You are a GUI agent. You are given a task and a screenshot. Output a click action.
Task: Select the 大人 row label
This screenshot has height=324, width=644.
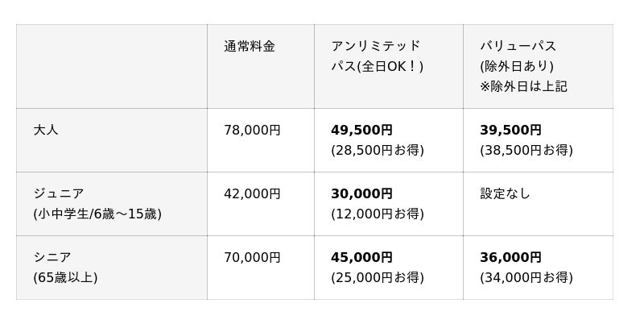46,130
